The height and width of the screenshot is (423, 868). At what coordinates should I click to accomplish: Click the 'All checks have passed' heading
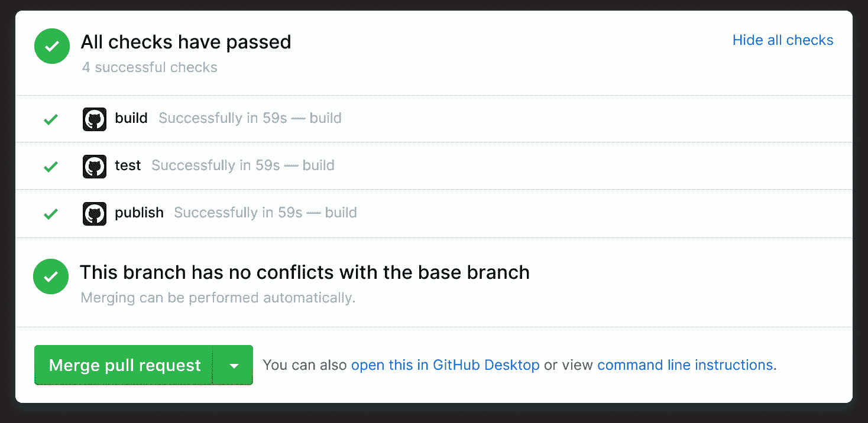[186, 42]
